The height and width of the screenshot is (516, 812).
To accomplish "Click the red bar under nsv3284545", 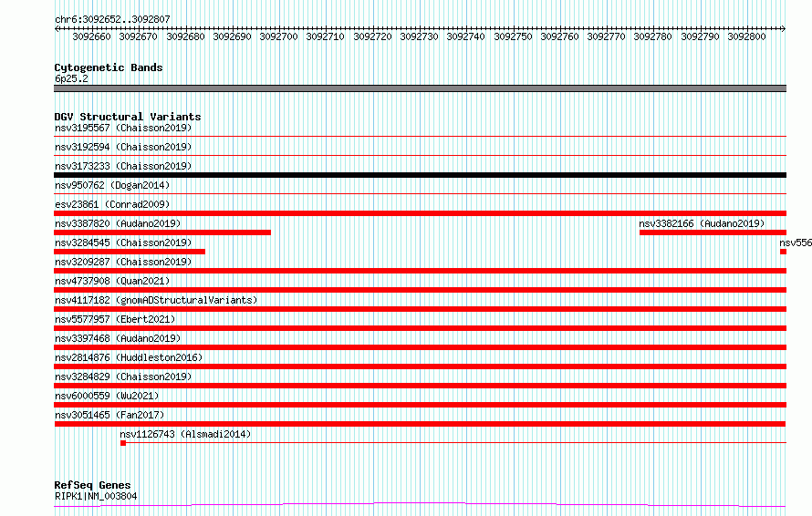I will pyautogui.click(x=130, y=252).
